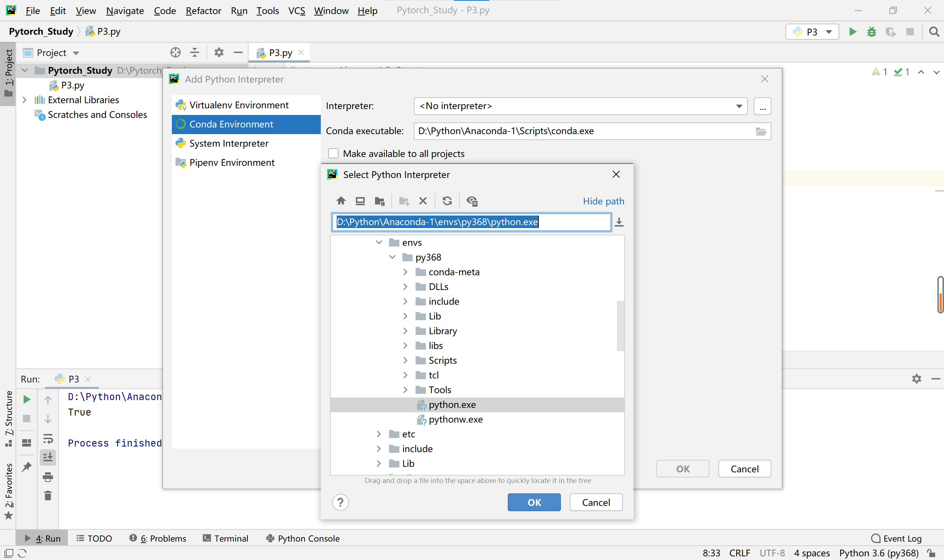Collapse all in Project panel toolbar
Image resolution: width=944 pixels, height=560 pixels.
[x=195, y=52]
